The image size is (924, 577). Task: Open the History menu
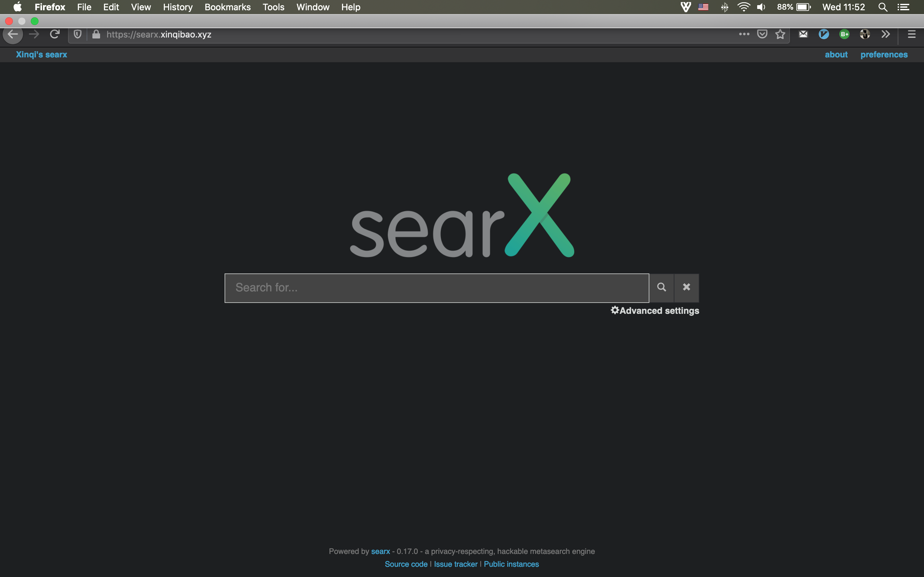177,7
